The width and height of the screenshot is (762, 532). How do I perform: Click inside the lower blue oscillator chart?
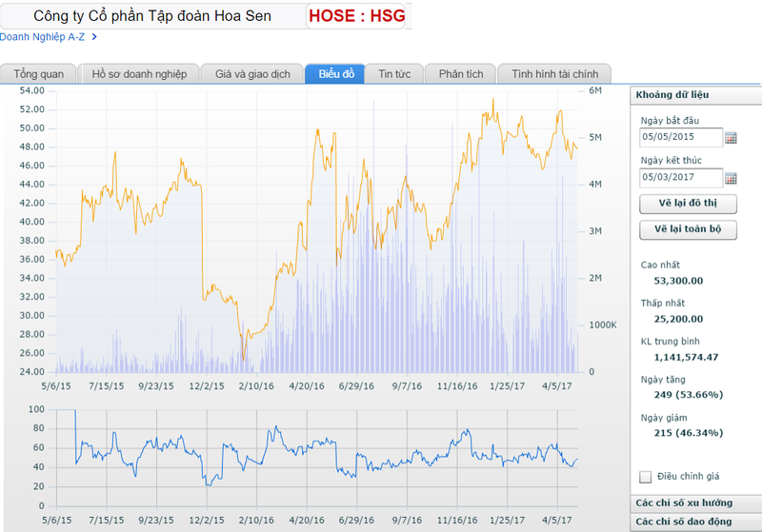314,457
